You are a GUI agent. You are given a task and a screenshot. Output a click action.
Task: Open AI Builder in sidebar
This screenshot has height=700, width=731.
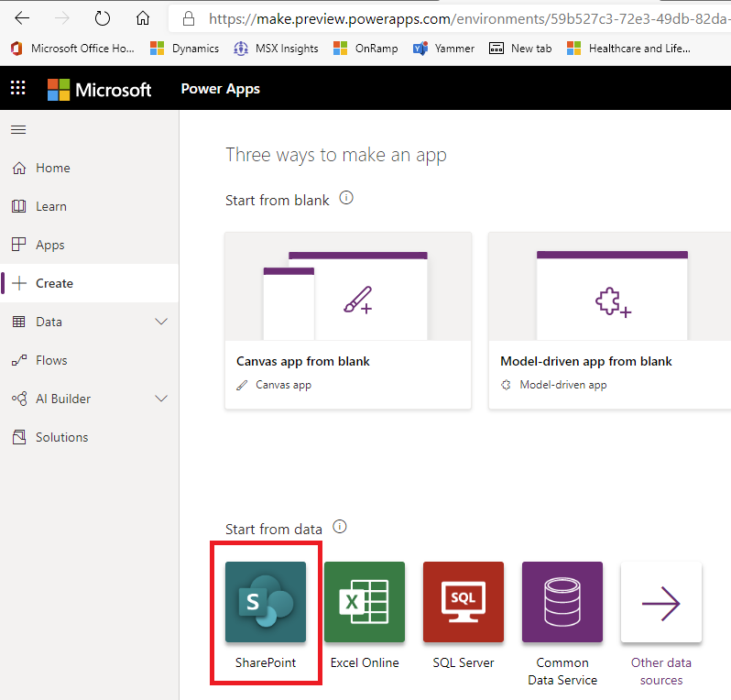coord(89,399)
